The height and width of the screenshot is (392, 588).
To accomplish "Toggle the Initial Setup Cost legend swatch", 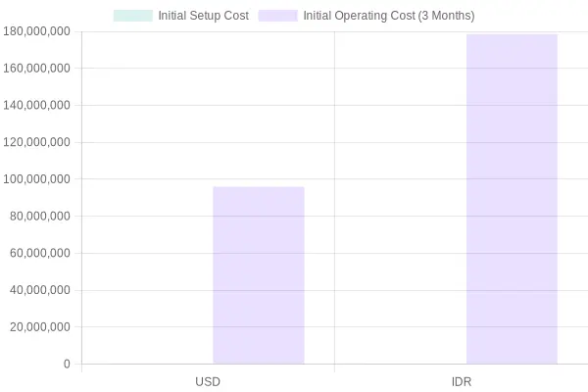I will point(133,16).
